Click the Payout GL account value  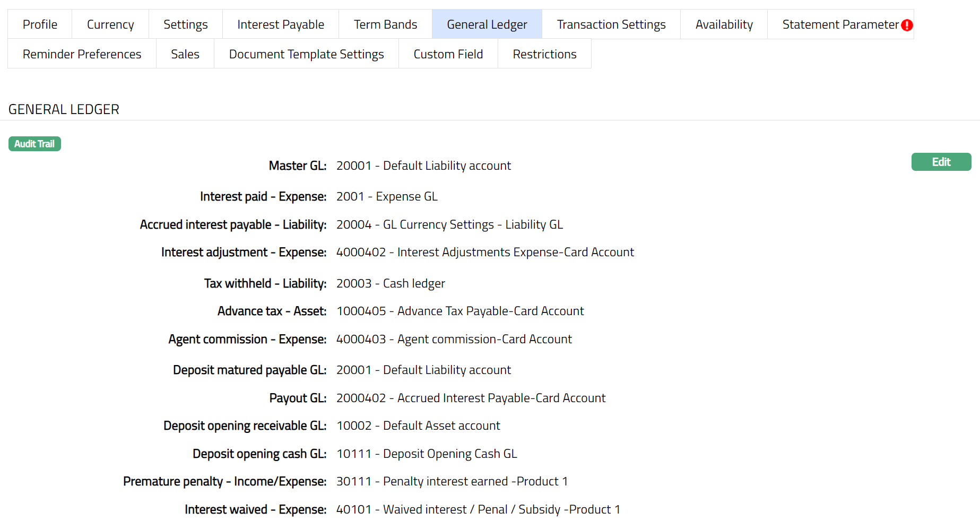click(471, 398)
